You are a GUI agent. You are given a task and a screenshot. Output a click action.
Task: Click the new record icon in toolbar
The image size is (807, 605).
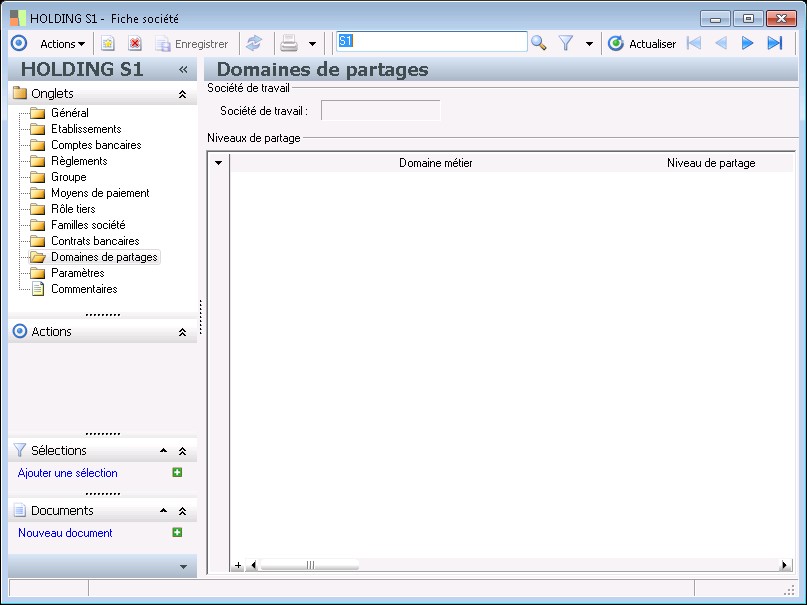[108, 44]
